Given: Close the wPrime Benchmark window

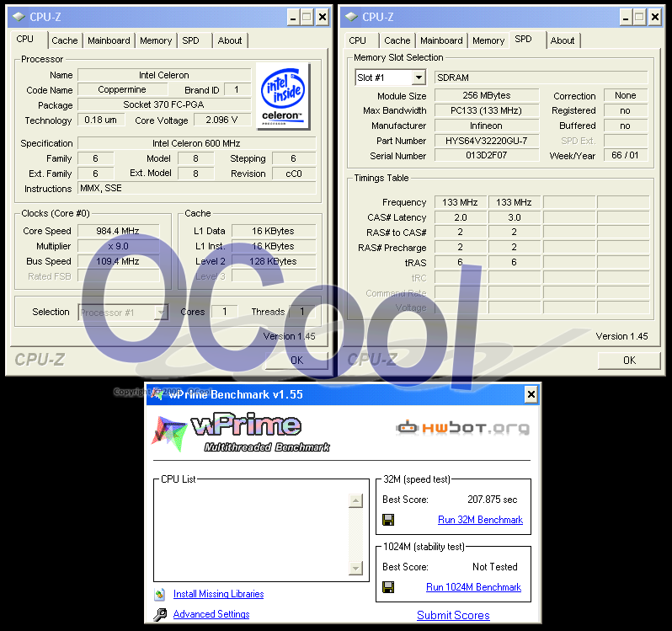Looking at the screenshot, I should pyautogui.click(x=531, y=394).
